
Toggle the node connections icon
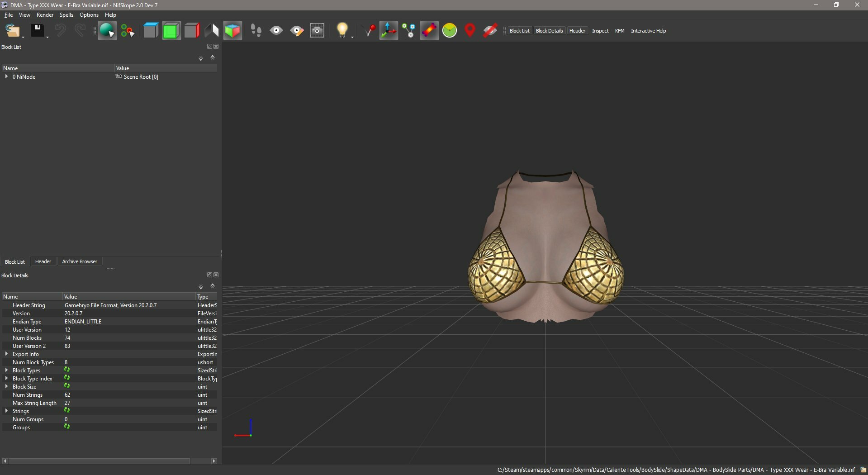[409, 31]
